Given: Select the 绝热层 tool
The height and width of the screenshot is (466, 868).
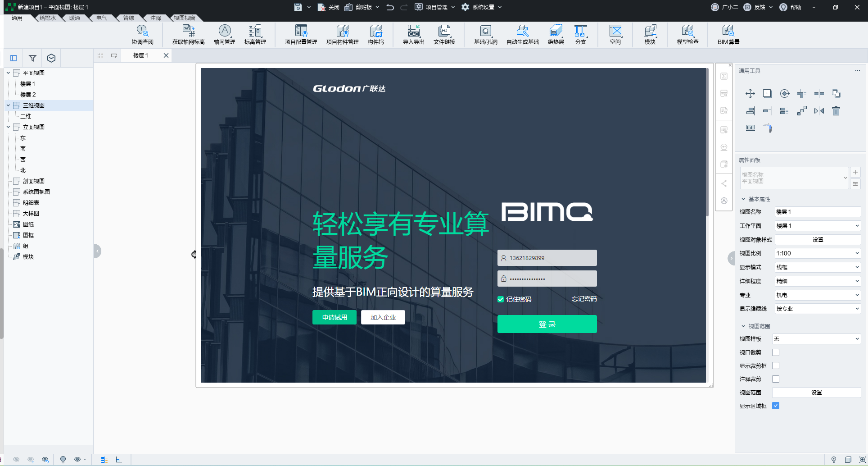Looking at the screenshot, I should (555, 35).
